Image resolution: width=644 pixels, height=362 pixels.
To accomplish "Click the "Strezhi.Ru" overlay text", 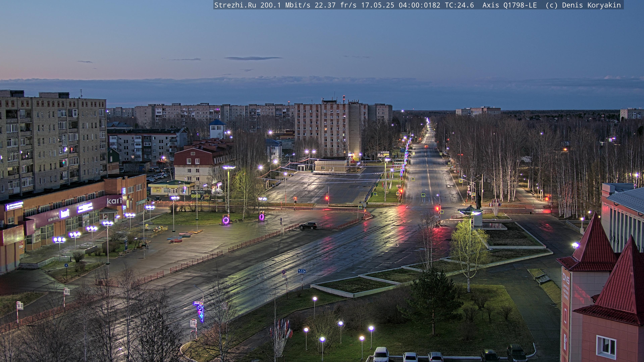I will pyautogui.click(x=235, y=5).
